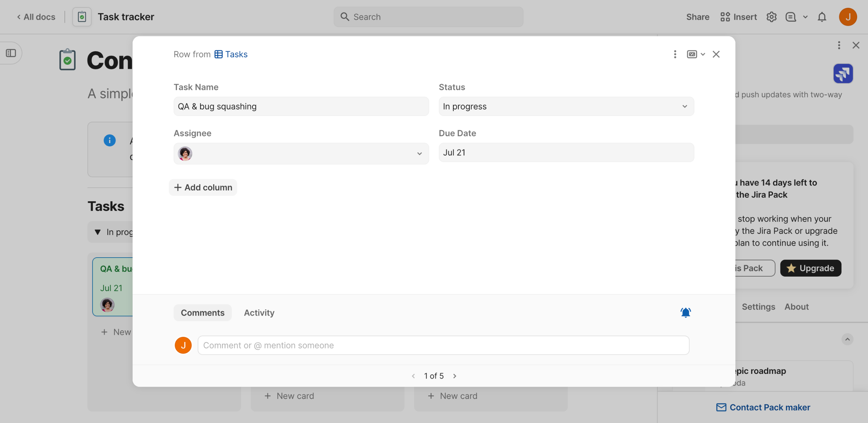Screen dimensions: 868x423
Task: Click the comment input field
Action: [443, 345]
